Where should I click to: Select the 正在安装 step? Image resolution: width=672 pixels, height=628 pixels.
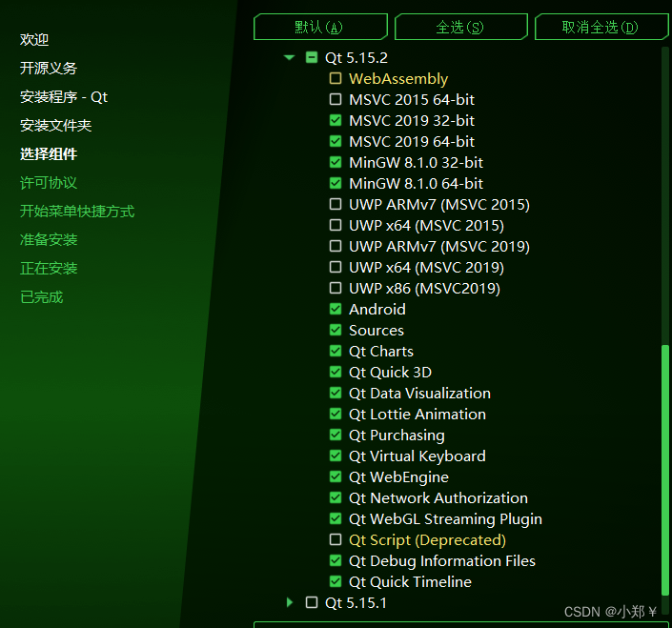(x=49, y=269)
